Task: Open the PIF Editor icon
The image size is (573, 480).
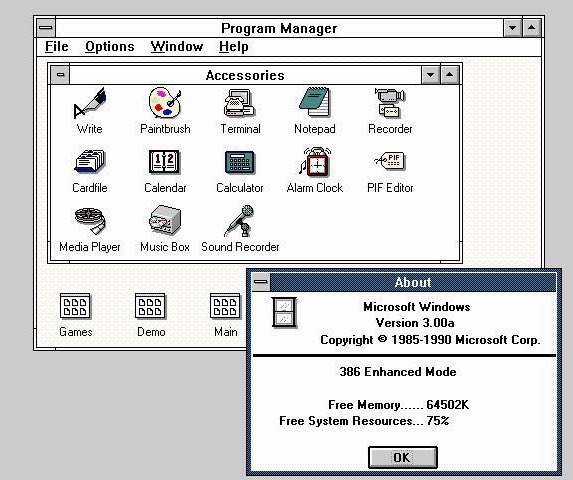Action: 390,160
